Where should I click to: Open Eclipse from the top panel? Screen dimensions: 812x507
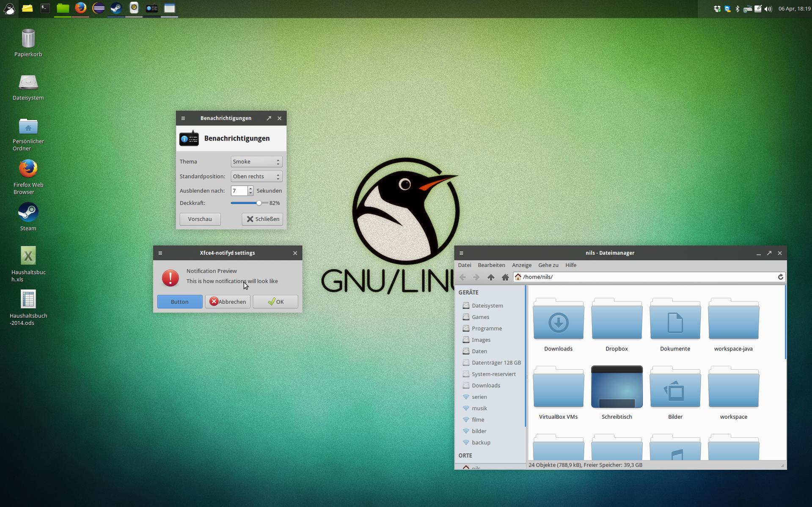click(x=99, y=8)
